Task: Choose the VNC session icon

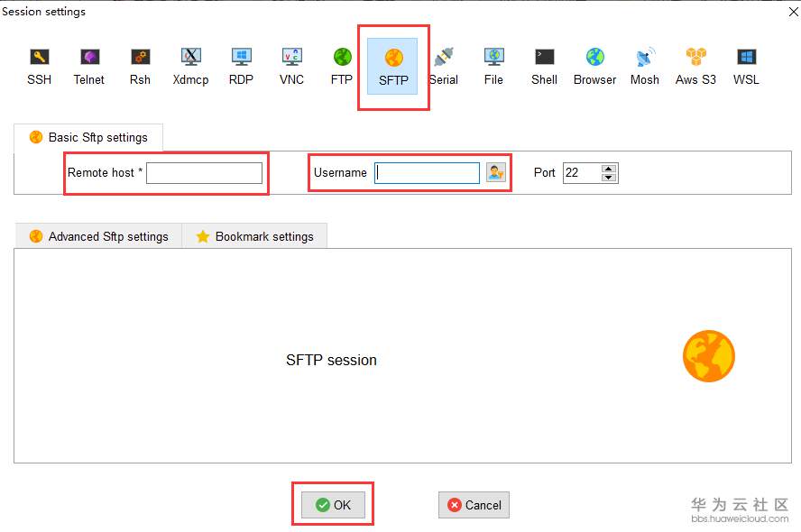Action: click(291, 67)
